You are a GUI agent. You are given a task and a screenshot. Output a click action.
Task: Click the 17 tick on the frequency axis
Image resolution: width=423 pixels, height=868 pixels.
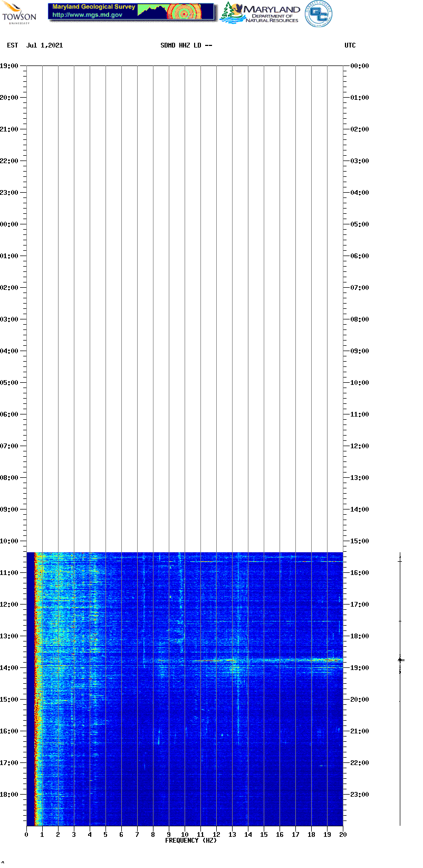point(295,835)
